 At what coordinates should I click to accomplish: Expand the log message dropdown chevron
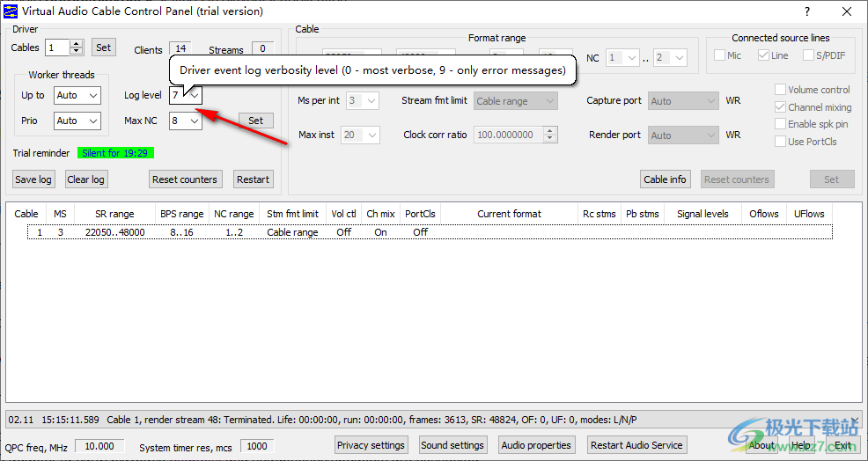(x=854, y=421)
